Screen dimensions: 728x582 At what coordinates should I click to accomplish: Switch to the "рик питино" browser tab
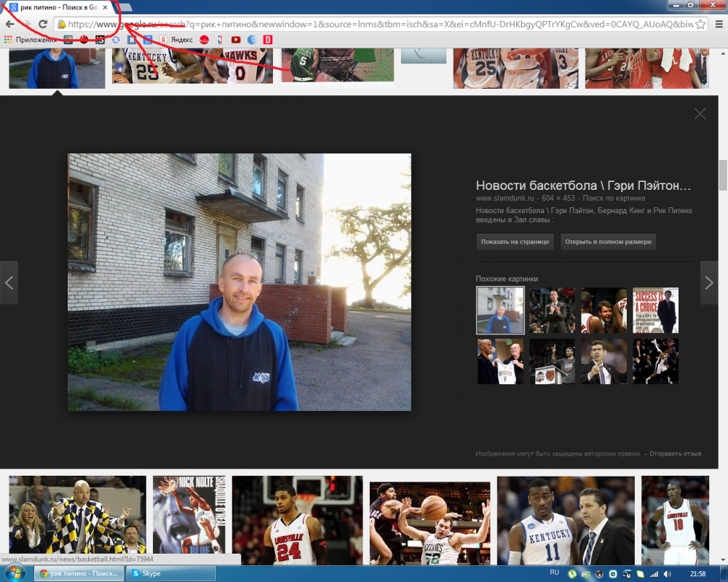pos(55,7)
